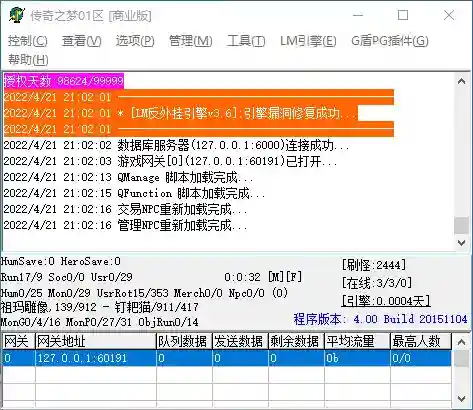Click the 剩余数据 column header
The width and height of the screenshot is (473, 410).
(x=296, y=341)
